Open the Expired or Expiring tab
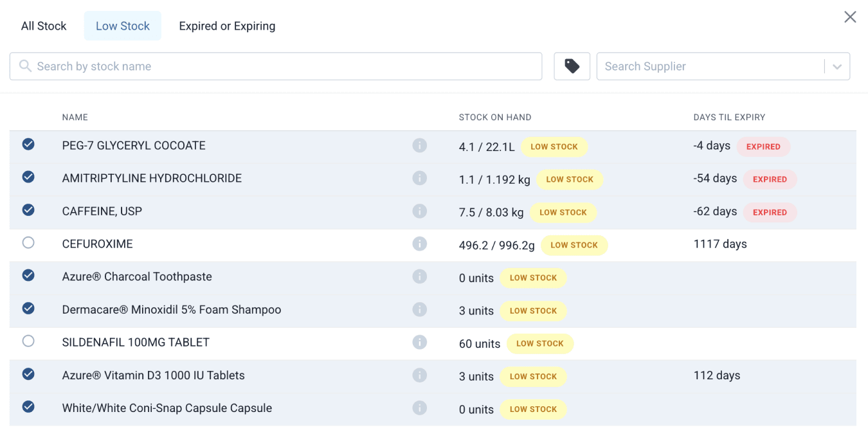Viewport: 868px width, 439px height. tap(227, 26)
